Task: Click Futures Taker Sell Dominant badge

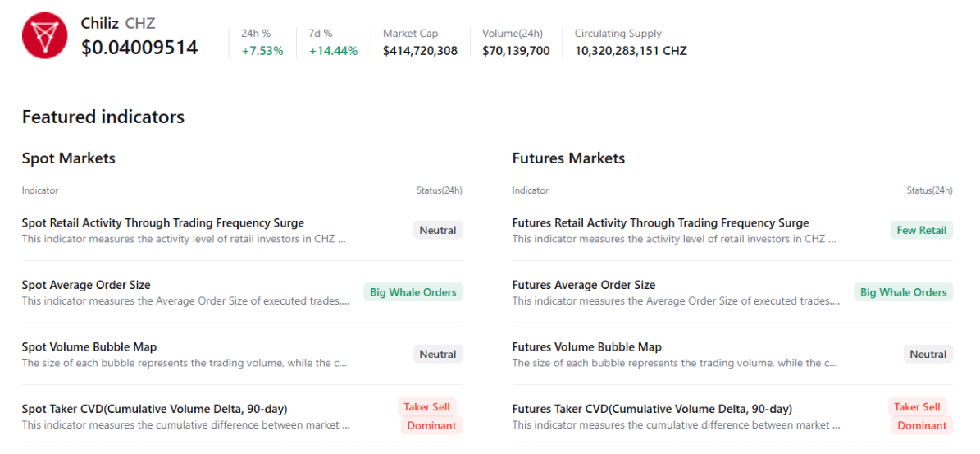Action: click(919, 416)
